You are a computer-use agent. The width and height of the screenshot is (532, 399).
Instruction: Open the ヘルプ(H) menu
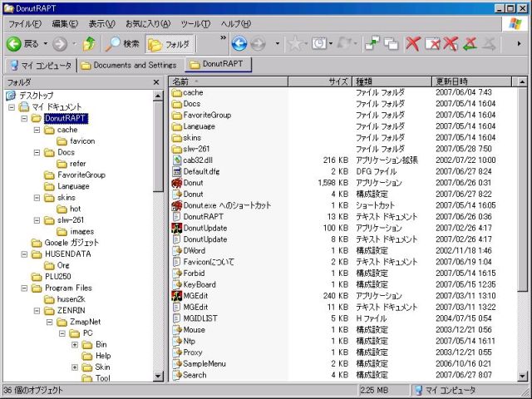236,24
